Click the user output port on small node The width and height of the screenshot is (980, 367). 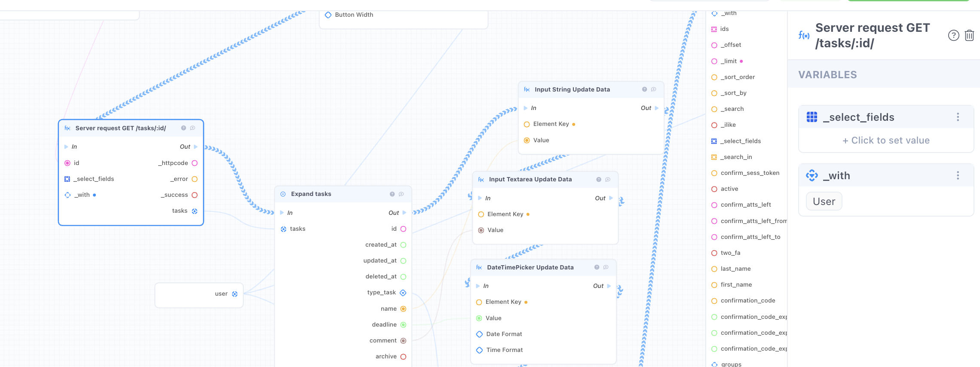235,294
